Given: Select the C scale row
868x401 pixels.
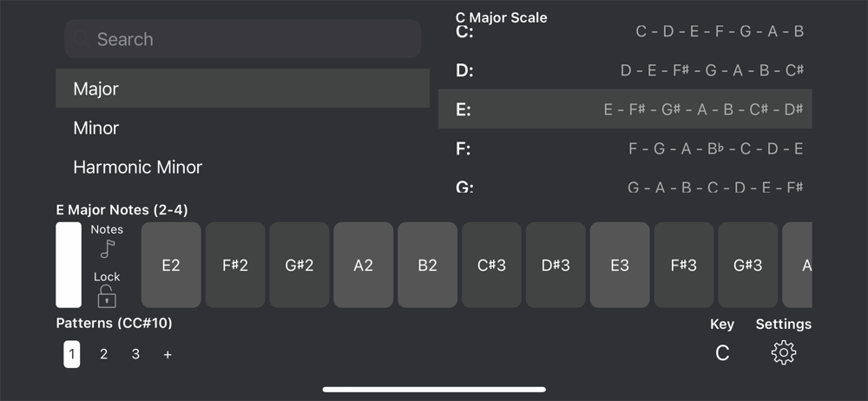Looking at the screenshot, I should 625,31.
